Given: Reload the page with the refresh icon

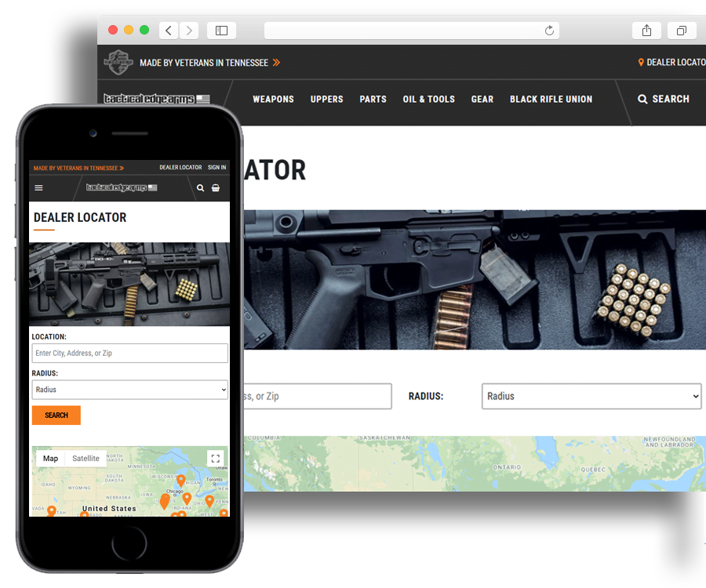Looking at the screenshot, I should (549, 31).
